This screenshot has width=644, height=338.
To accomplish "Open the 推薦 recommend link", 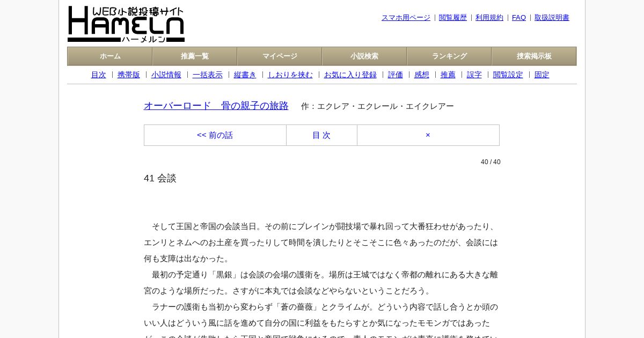I will click(448, 75).
